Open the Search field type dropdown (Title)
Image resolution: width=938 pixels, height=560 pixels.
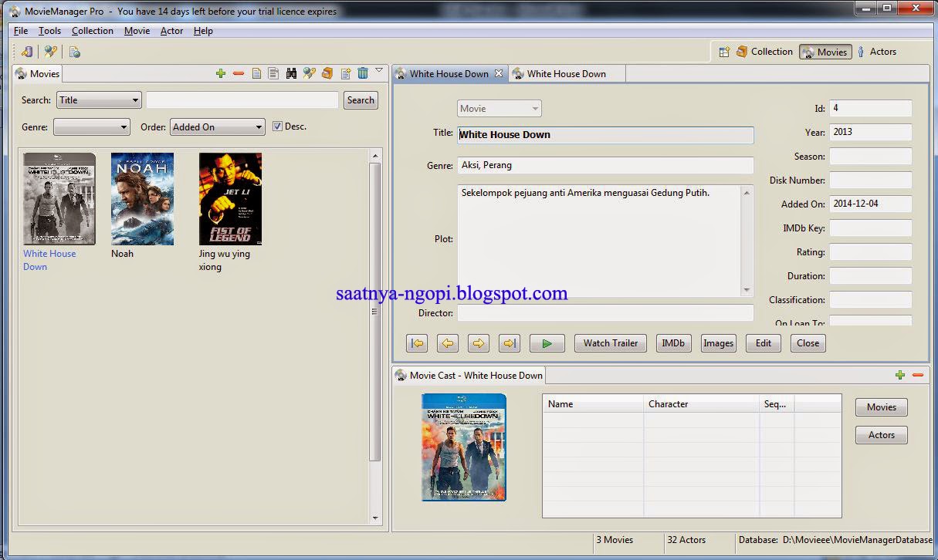point(100,100)
